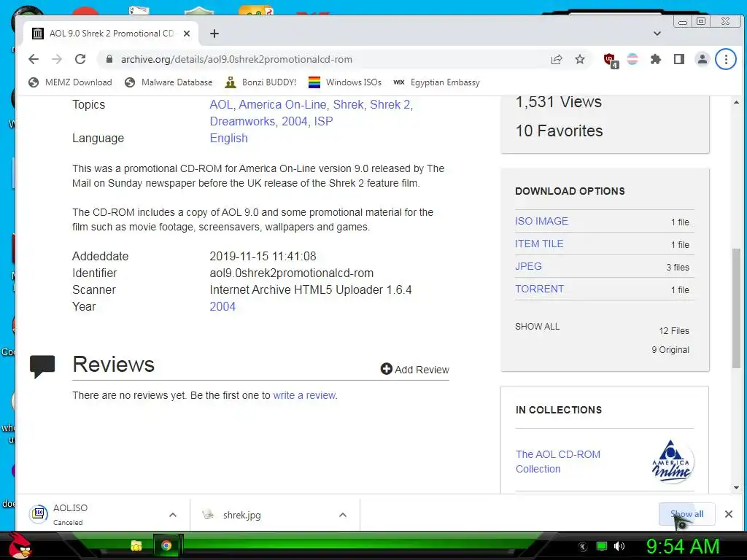The width and height of the screenshot is (747, 560).
Task: Click the America On-Line topic link
Action: [282, 105]
